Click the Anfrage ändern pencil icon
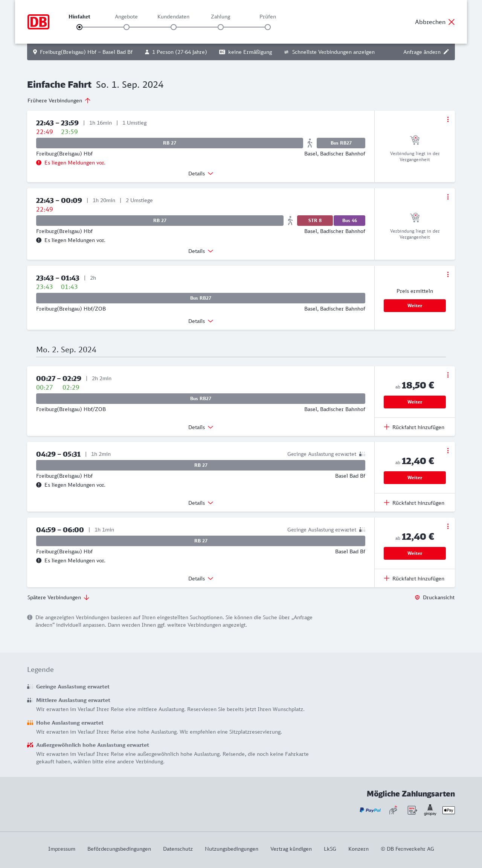482x868 pixels. [446, 52]
